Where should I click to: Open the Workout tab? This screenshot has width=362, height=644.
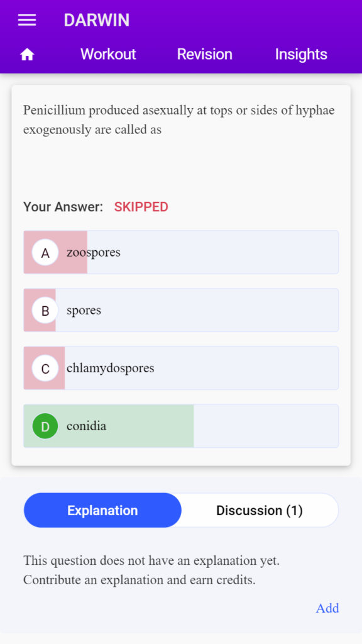108,54
